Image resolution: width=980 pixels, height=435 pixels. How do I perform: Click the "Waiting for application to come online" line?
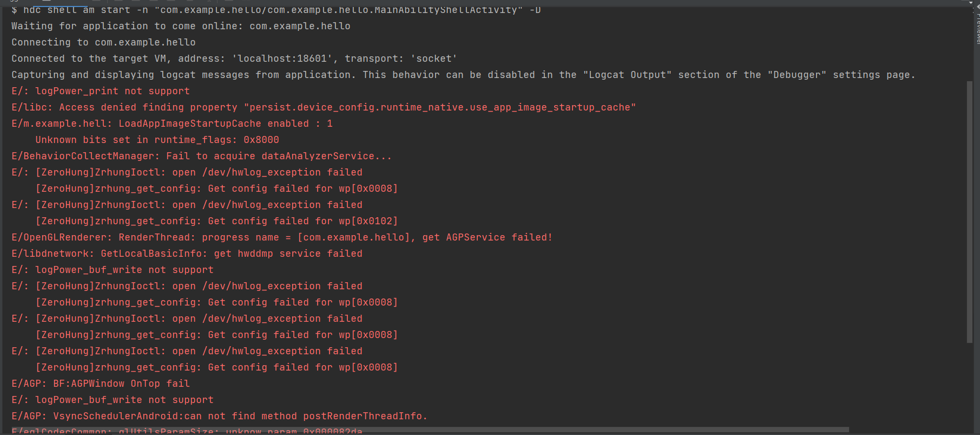coord(181,26)
